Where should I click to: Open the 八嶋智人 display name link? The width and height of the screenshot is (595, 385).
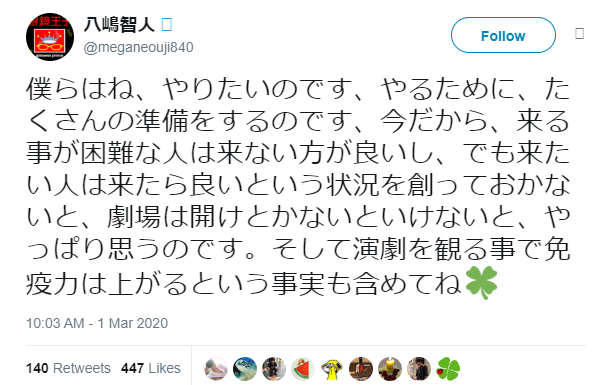coord(119,25)
